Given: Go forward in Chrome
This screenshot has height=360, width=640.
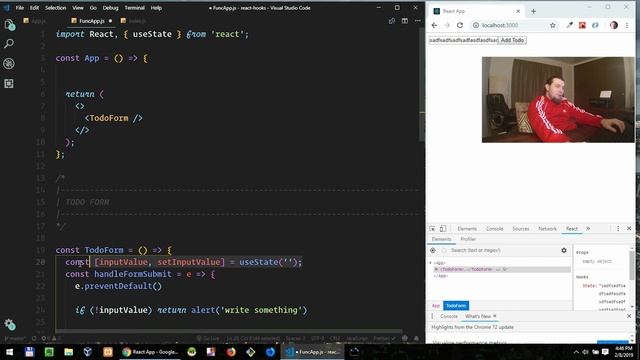Looking at the screenshot, I should pos(447,25).
